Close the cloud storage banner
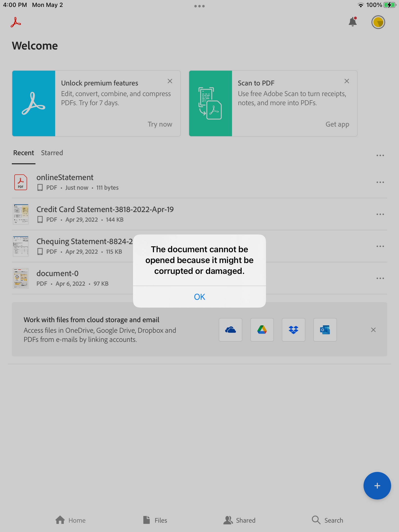The width and height of the screenshot is (399, 532). point(373,330)
